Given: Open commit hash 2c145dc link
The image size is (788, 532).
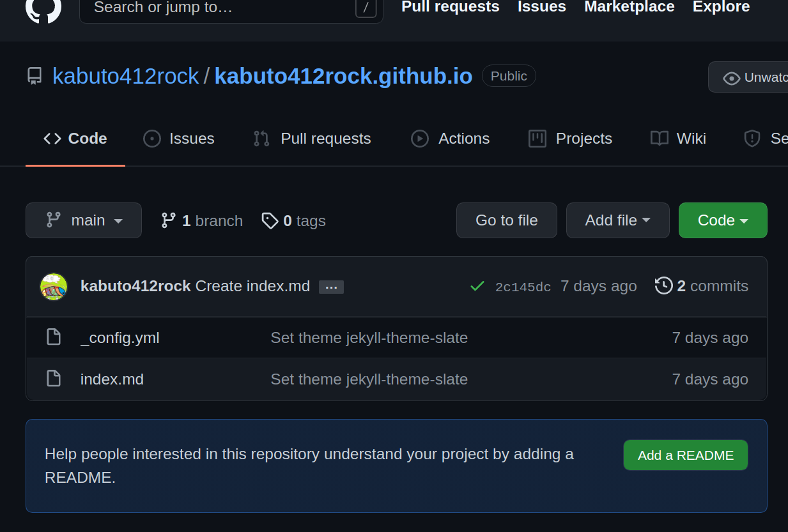Looking at the screenshot, I should click(x=523, y=287).
